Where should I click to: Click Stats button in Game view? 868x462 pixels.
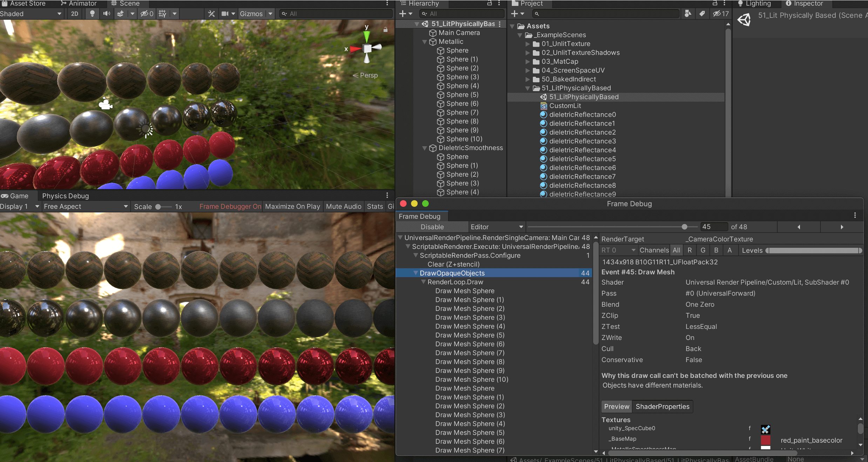(375, 206)
